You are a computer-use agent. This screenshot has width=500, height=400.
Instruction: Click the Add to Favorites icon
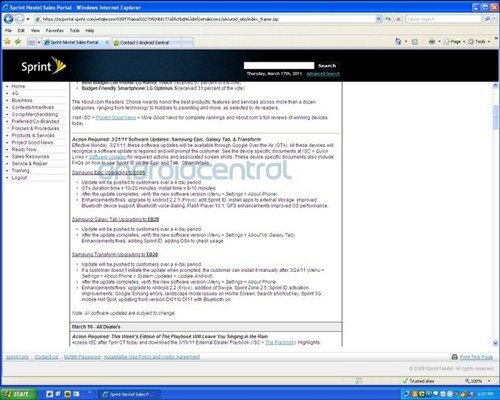18,42
